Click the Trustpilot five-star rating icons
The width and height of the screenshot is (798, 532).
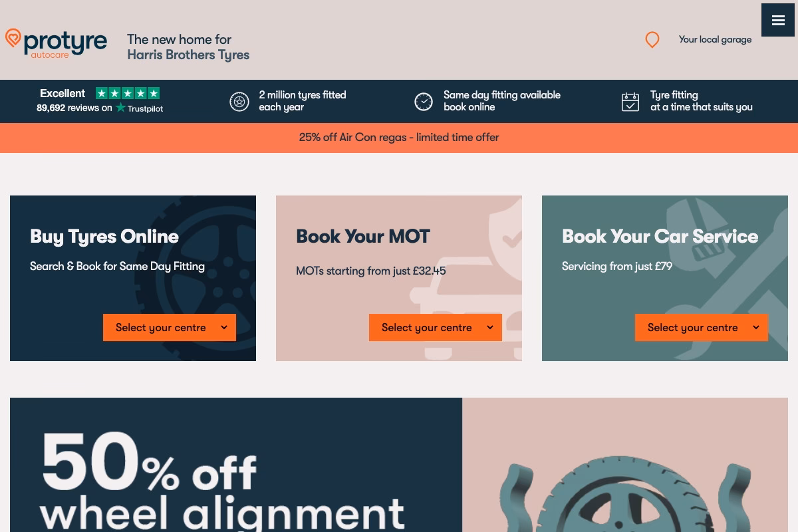[128, 93]
